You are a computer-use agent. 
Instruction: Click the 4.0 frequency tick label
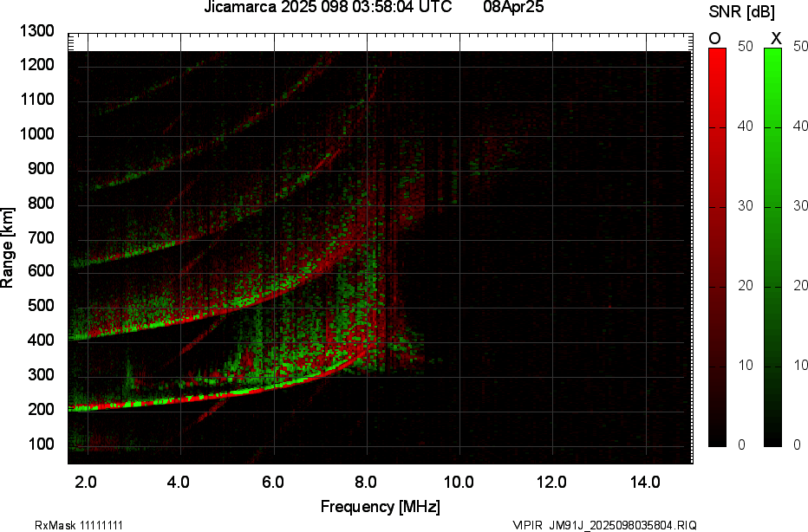(x=179, y=483)
